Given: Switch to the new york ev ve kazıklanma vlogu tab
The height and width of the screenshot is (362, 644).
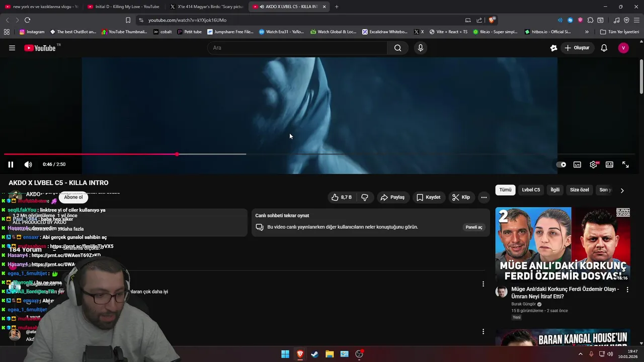Looking at the screenshot, I should [41, 7].
